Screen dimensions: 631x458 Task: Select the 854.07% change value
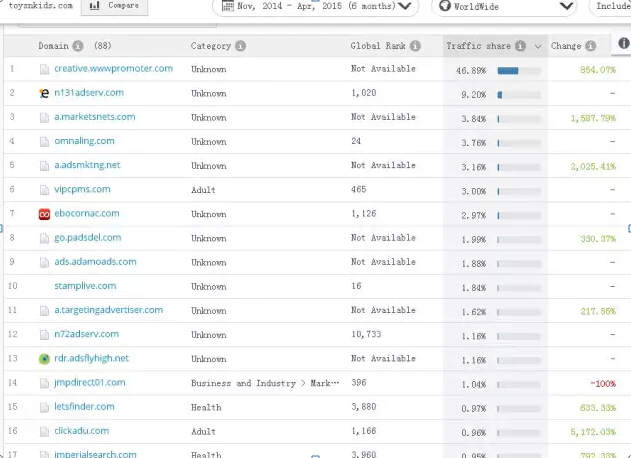(598, 70)
